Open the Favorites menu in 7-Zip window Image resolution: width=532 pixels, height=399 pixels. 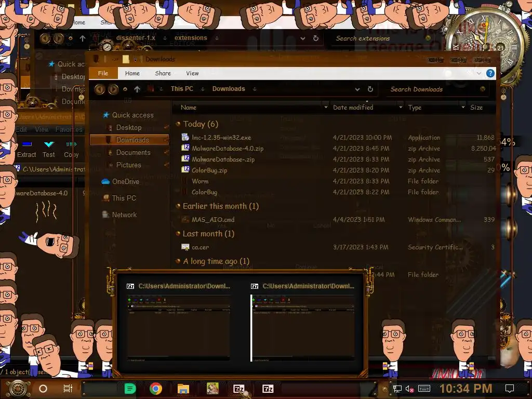click(x=69, y=129)
